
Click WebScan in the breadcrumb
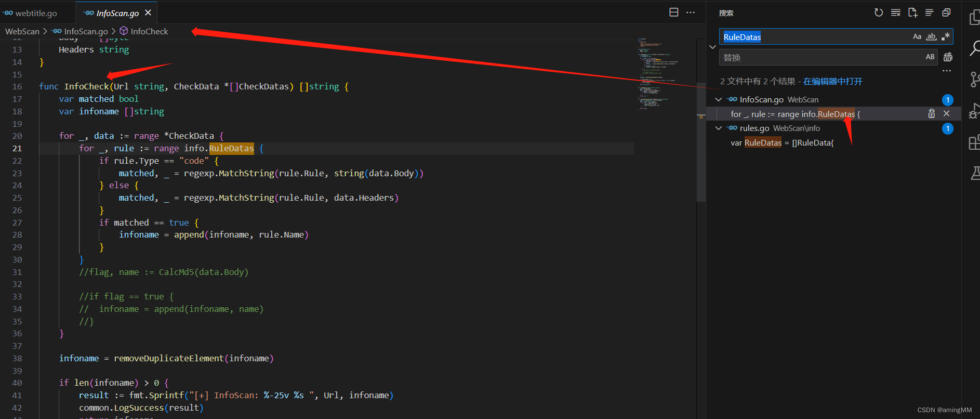(x=22, y=31)
